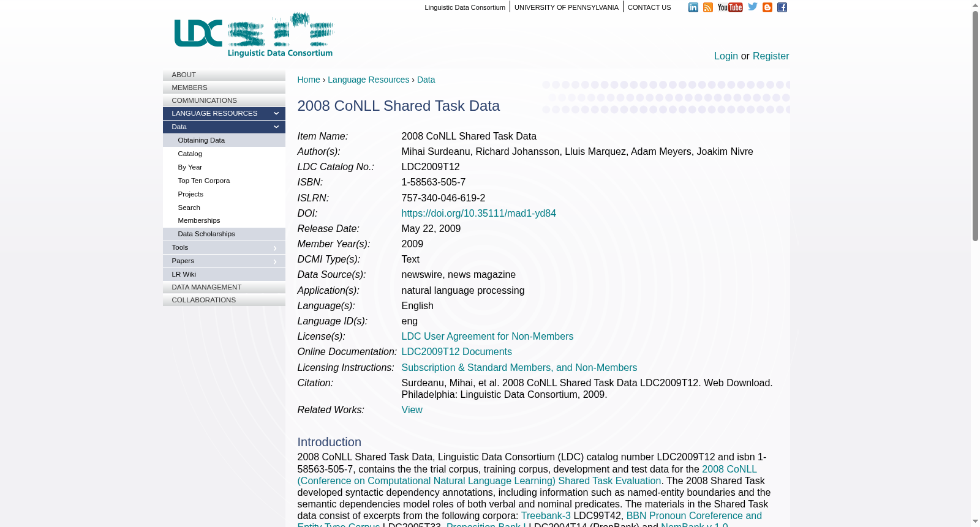Open the Communications menu item
Image resolution: width=980 pixels, height=527 pixels.
tap(224, 100)
